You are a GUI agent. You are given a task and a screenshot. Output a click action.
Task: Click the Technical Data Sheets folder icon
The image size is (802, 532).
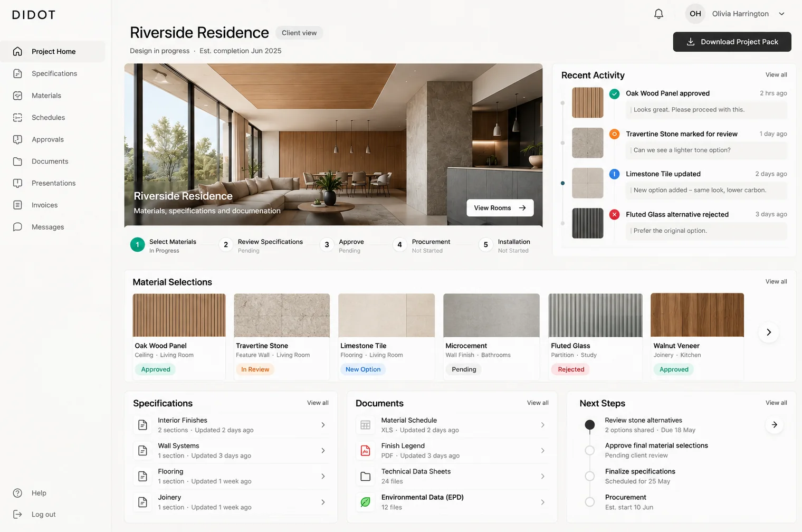click(x=365, y=477)
